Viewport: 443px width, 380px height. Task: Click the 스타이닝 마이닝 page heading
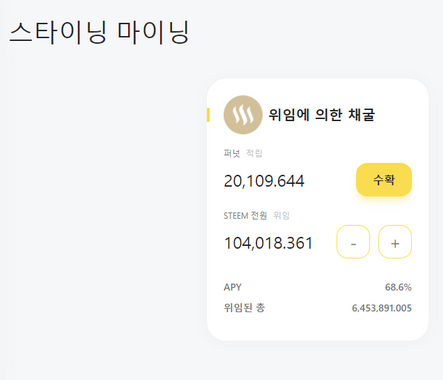tap(99, 32)
